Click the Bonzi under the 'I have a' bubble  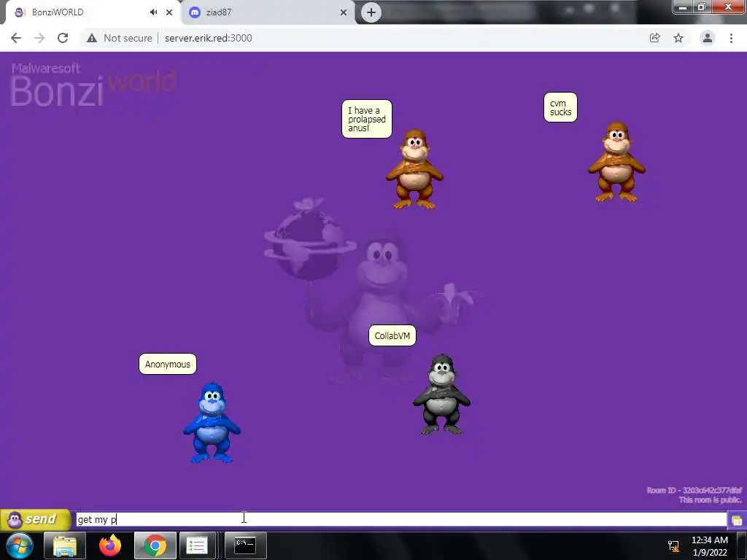pyautogui.click(x=414, y=169)
